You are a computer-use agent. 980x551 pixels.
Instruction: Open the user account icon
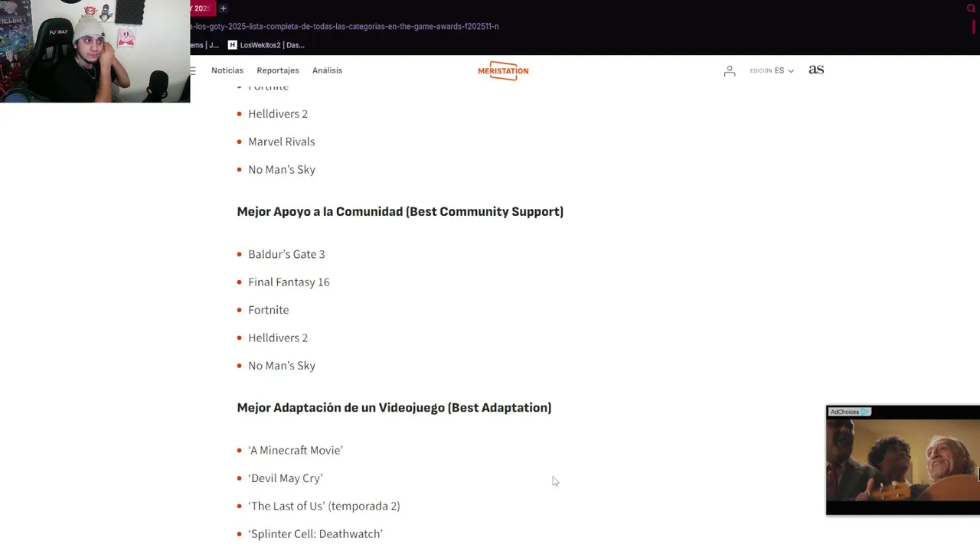click(x=730, y=70)
